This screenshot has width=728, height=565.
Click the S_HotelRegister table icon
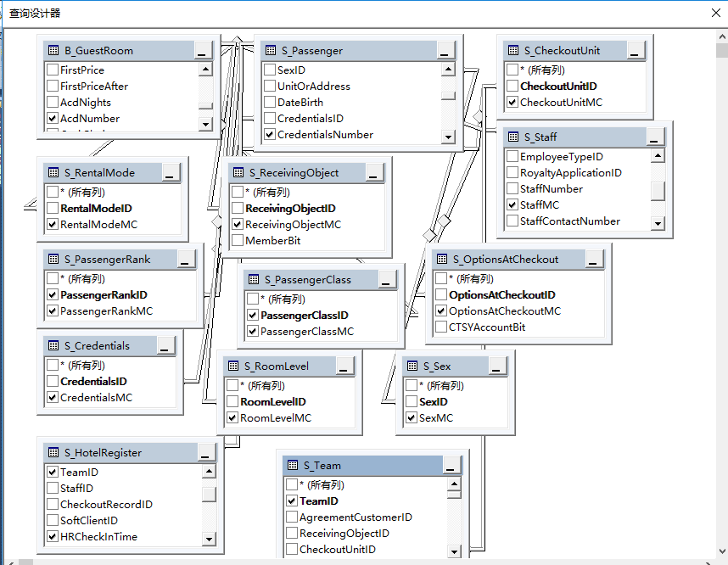(x=53, y=453)
